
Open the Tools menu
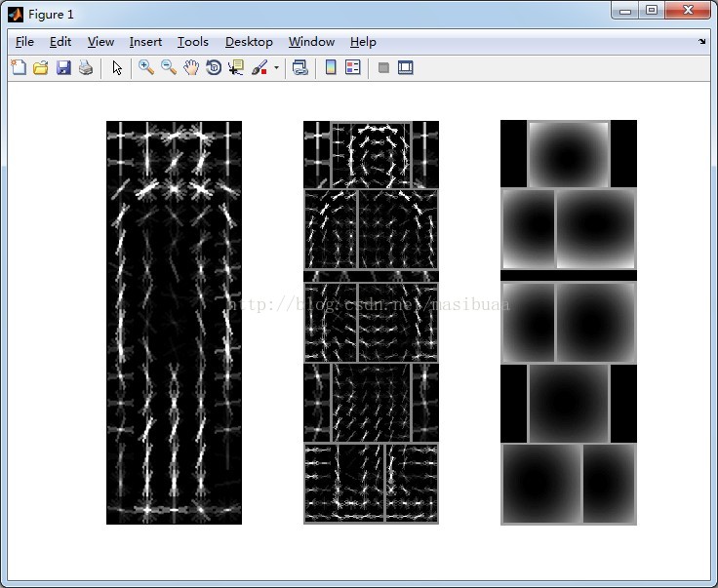coord(193,42)
